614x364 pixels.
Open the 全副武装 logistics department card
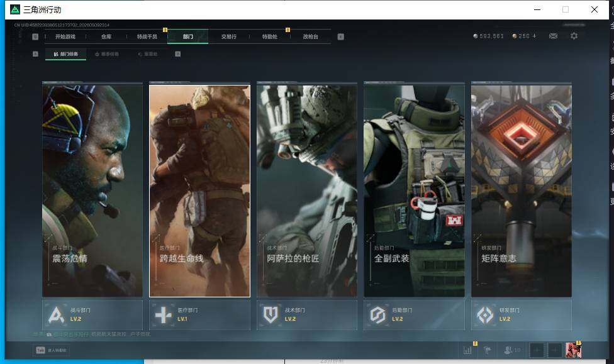pos(415,190)
